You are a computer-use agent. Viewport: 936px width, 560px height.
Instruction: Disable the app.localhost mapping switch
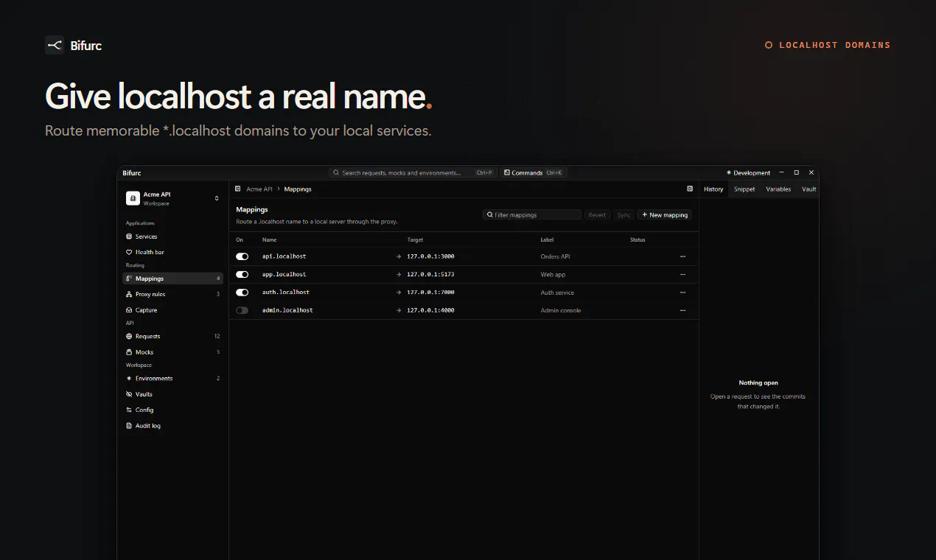(x=242, y=274)
